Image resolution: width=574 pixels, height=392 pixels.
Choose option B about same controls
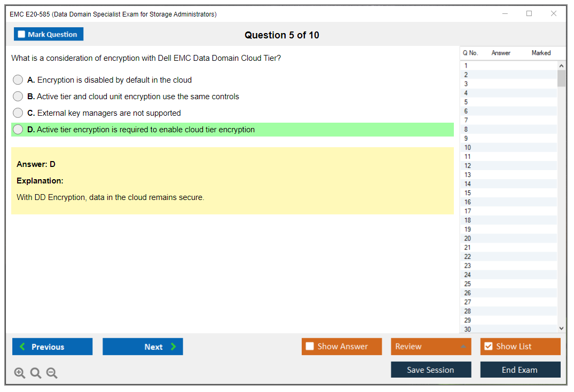coord(18,97)
